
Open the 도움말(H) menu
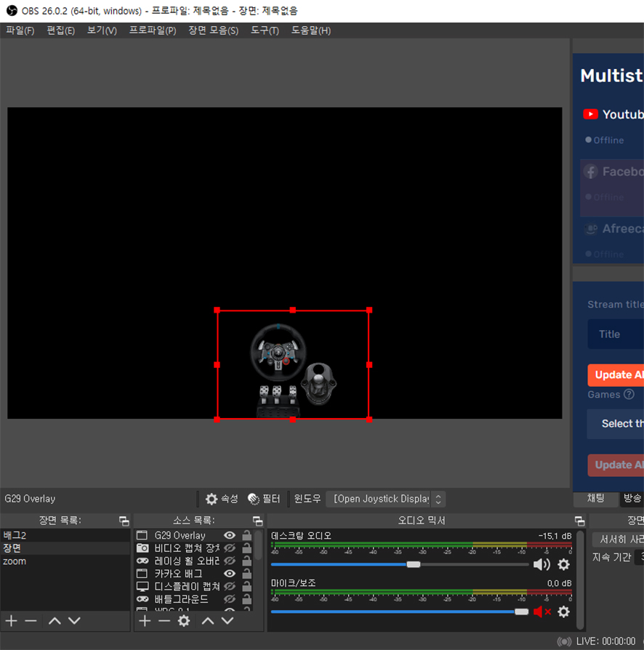311,31
